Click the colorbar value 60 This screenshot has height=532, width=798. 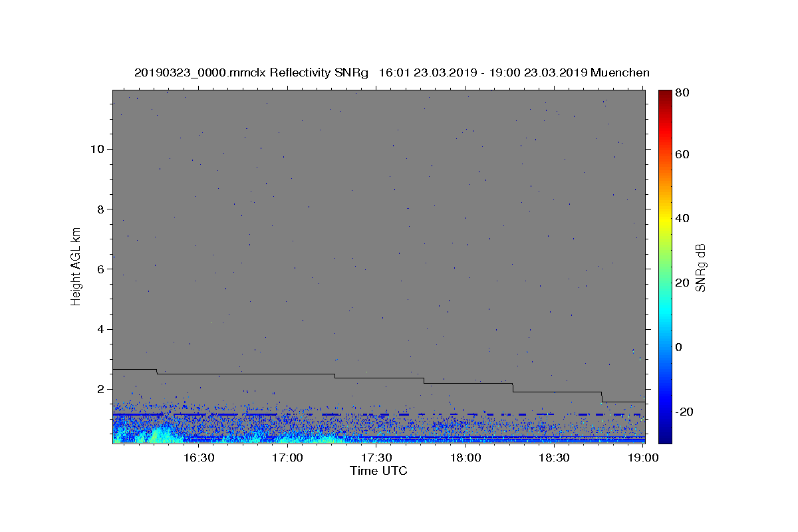tap(684, 154)
